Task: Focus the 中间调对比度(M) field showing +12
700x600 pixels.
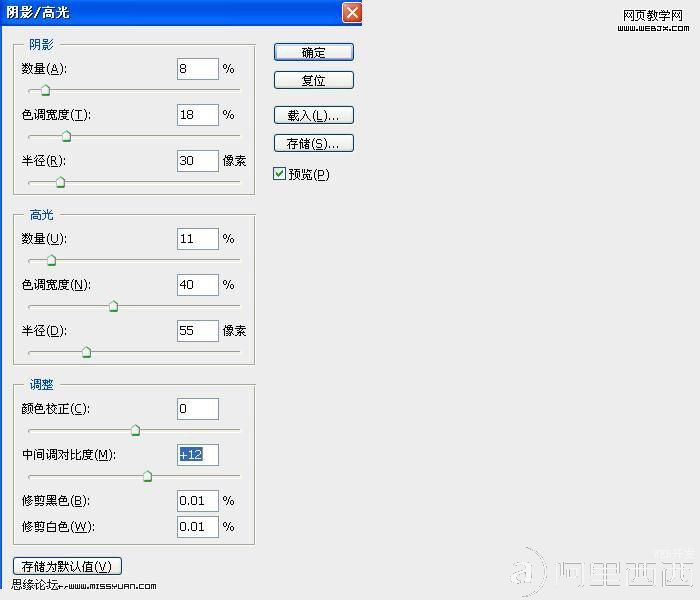Action: click(198, 455)
